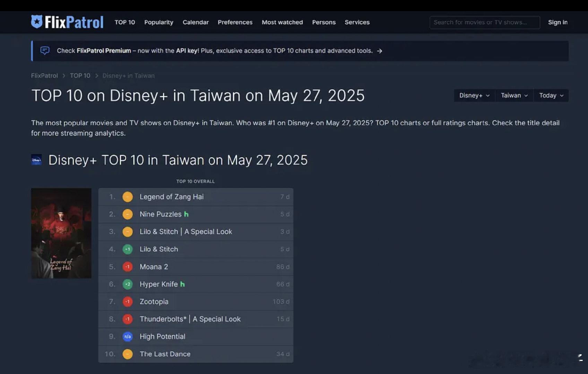Click the FlixPatrol shield logo
The image size is (588, 374).
pyautogui.click(x=37, y=21)
